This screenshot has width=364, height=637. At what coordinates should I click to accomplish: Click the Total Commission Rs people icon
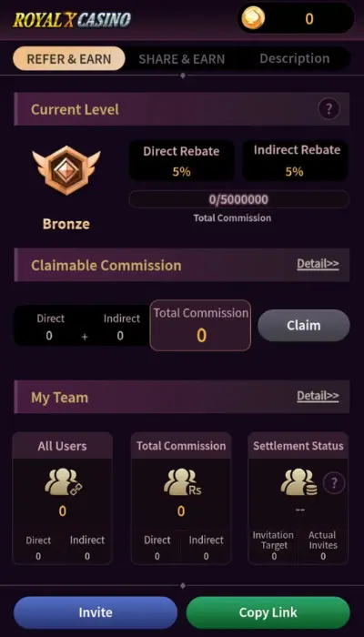[182, 481]
